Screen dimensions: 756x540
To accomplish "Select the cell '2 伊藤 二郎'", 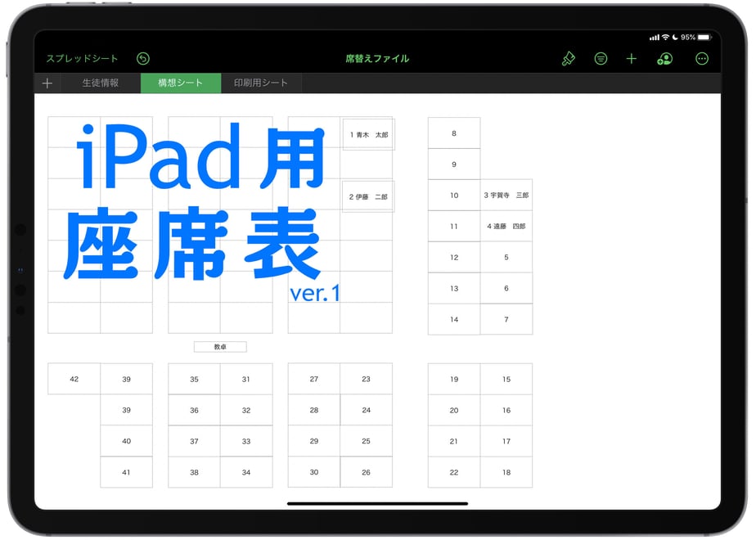I will [368, 196].
